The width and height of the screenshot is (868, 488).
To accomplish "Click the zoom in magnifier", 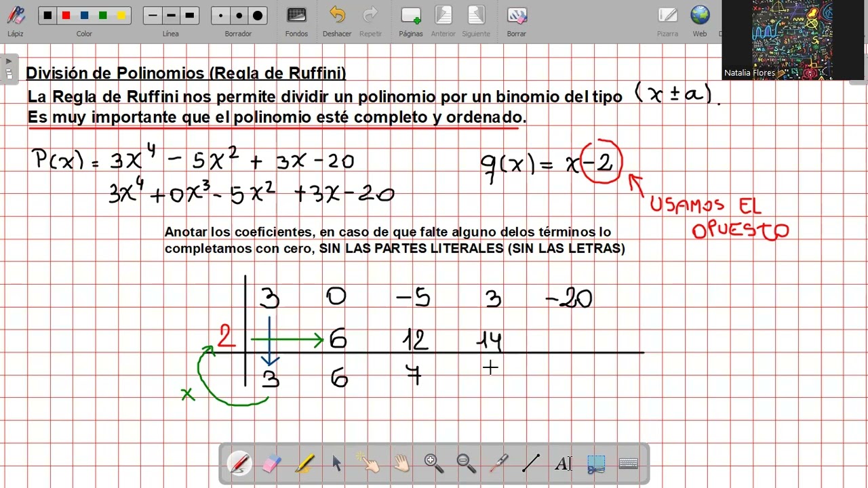I will [x=434, y=464].
